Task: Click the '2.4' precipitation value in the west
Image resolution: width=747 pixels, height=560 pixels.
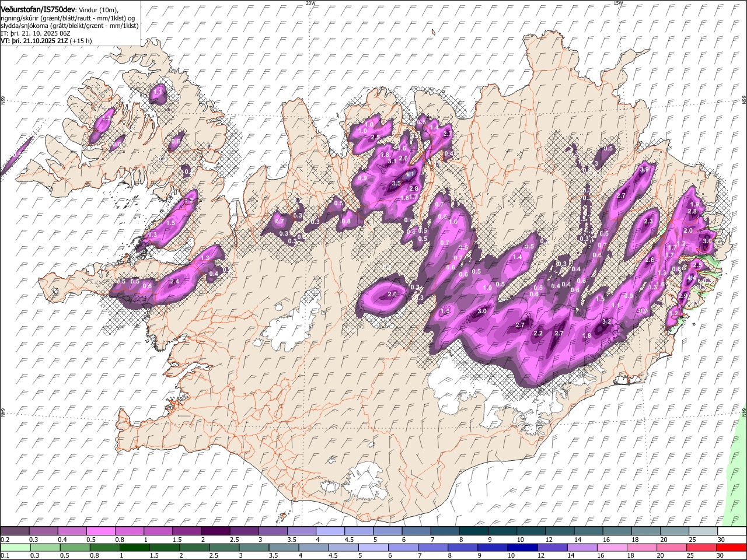Action: [x=174, y=282]
